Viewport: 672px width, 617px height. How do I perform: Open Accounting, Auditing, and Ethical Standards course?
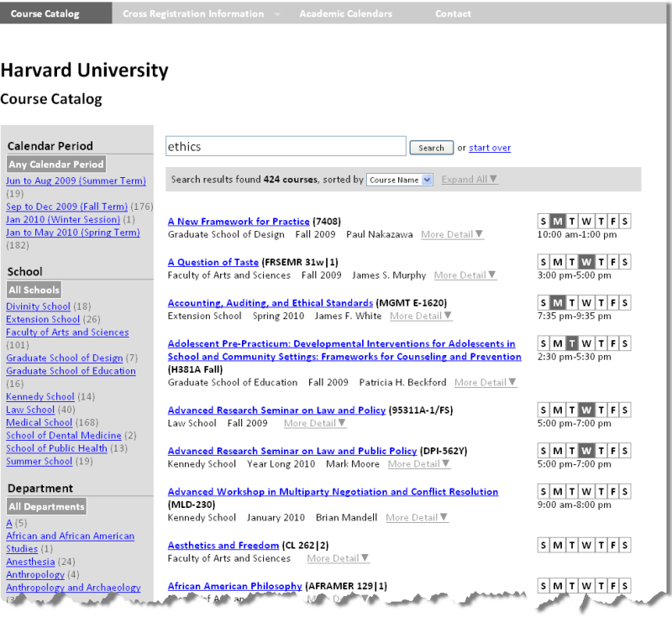270,303
